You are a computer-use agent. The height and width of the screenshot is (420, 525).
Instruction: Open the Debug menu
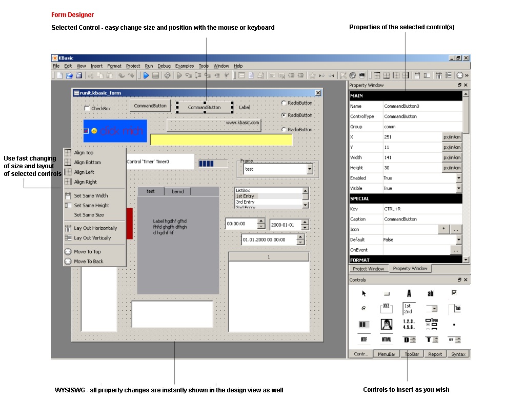click(164, 66)
